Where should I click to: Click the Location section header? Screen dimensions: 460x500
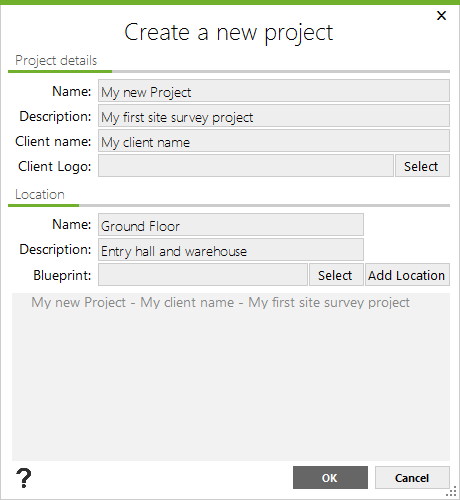(x=40, y=194)
